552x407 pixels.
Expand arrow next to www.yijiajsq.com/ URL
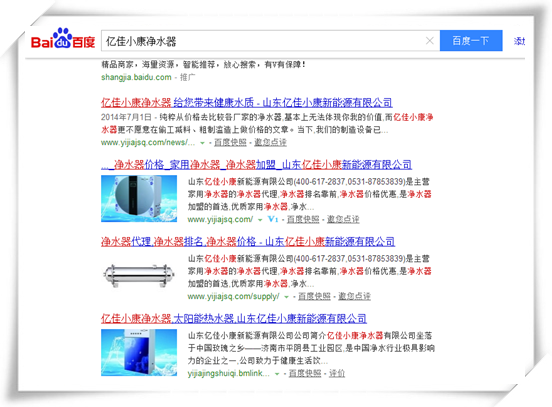point(260,220)
